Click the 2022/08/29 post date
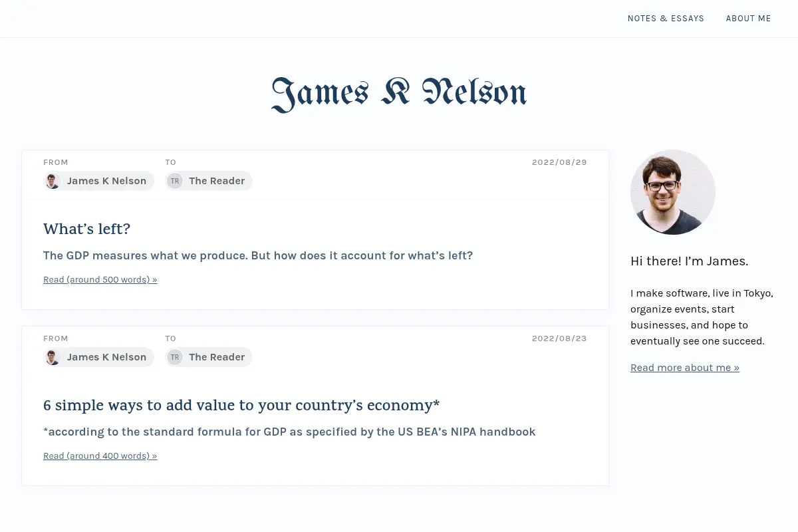798x532 pixels. (x=559, y=162)
